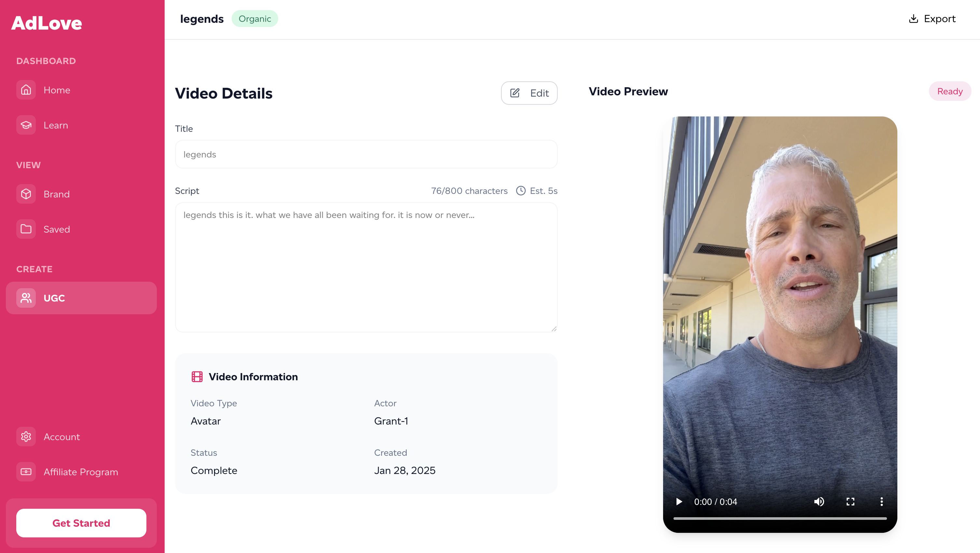The height and width of the screenshot is (553, 980).
Task: Click the Saved folder icon
Action: click(x=26, y=229)
